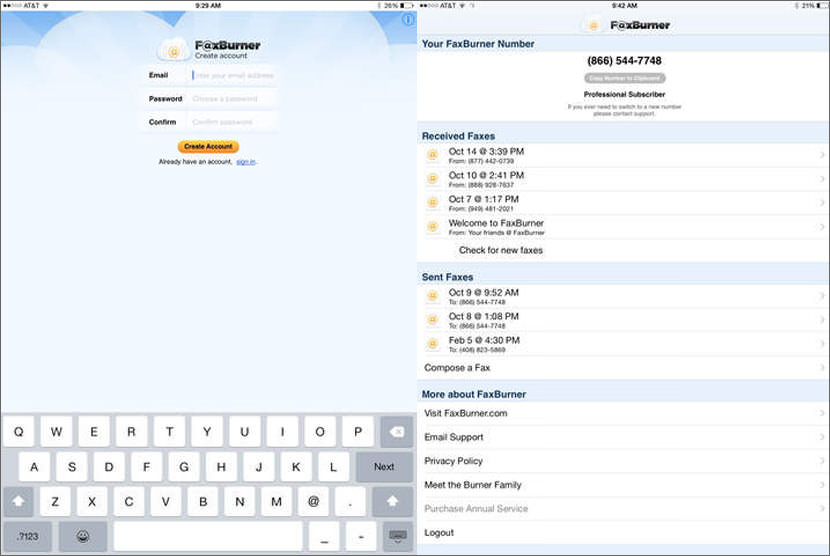Focus the Email address input field
Viewport: 830px width, 556px height.
(x=232, y=75)
